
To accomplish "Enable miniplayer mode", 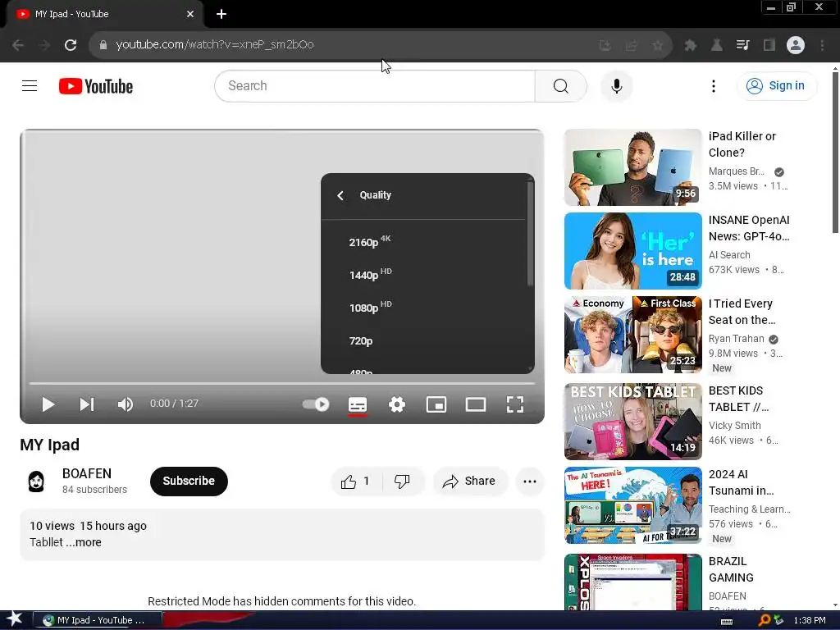I will tap(436, 404).
